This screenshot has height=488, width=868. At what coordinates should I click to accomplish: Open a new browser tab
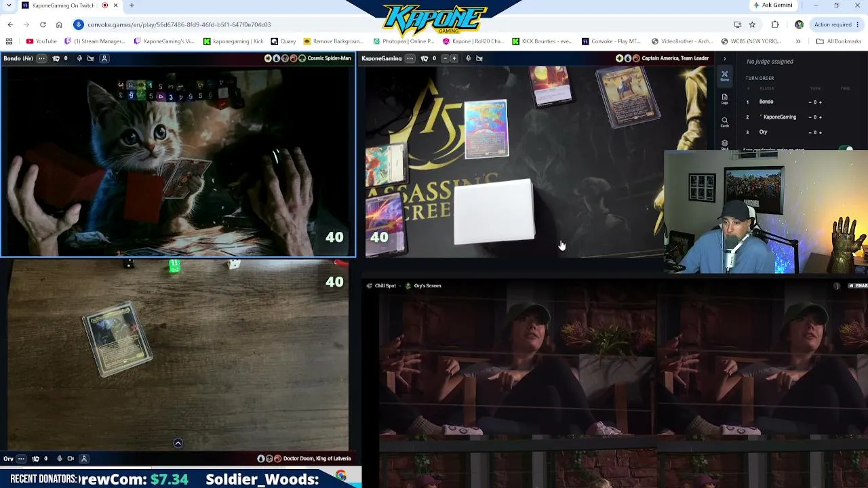pos(132,5)
